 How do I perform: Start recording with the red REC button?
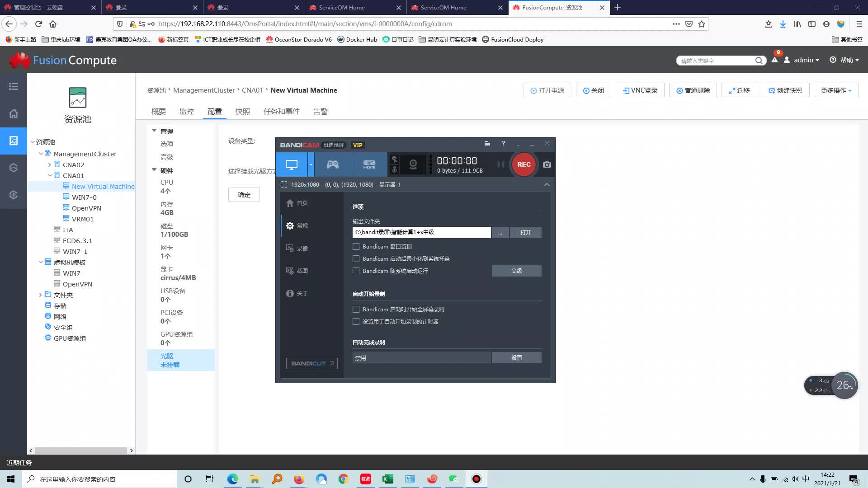click(524, 164)
